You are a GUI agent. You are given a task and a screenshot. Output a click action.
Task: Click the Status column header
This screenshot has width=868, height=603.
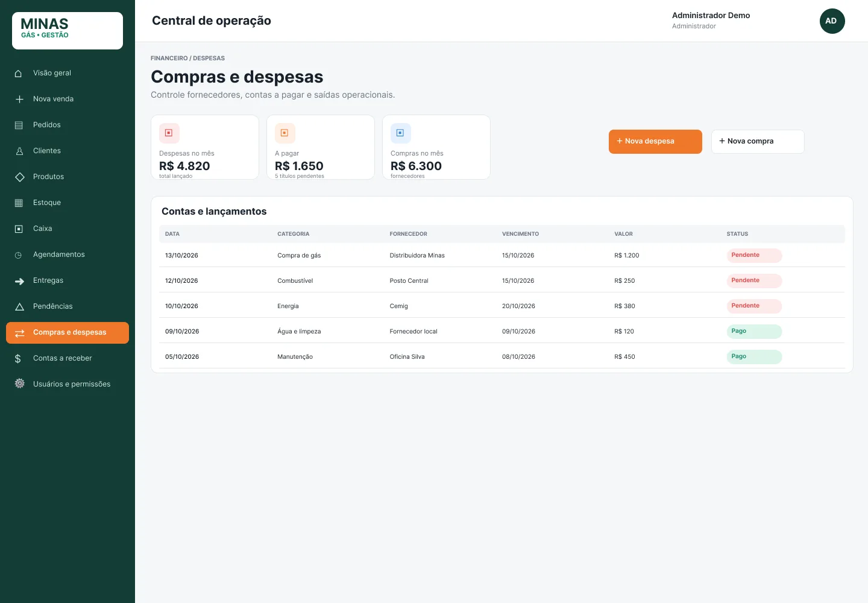pos(737,234)
